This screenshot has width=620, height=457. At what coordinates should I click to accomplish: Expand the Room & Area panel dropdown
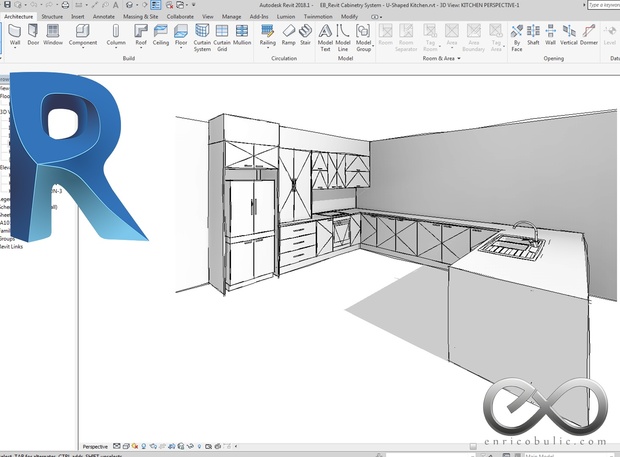tap(459, 59)
